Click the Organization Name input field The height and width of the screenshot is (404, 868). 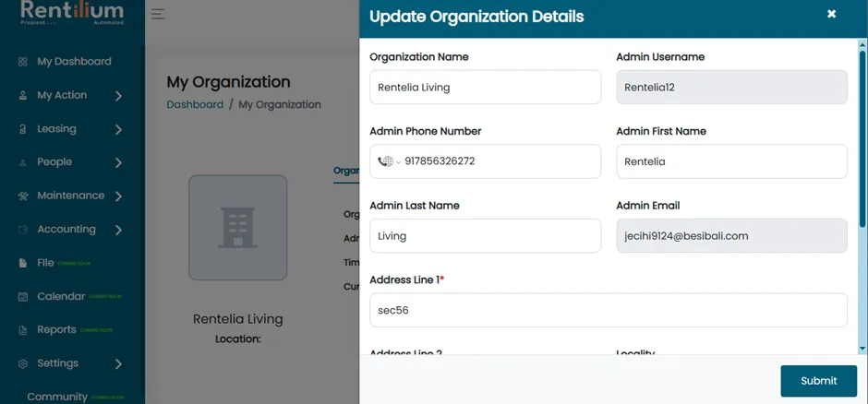pos(485,88)
